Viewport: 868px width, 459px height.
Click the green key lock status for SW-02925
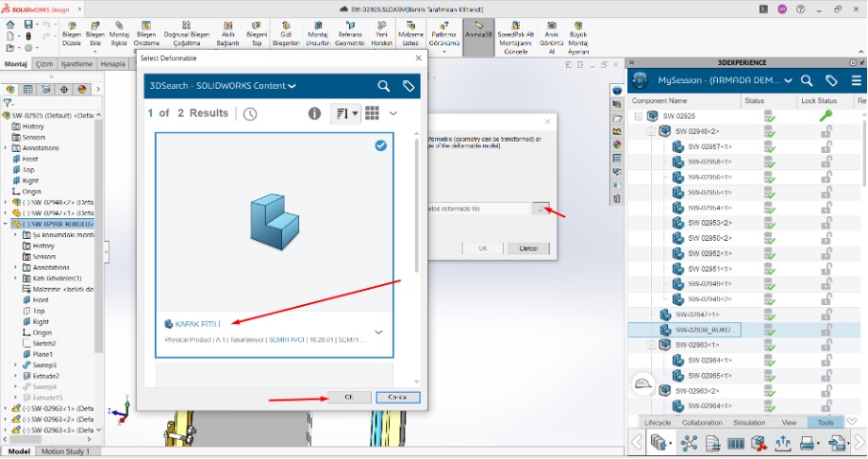tap(825, 116)
